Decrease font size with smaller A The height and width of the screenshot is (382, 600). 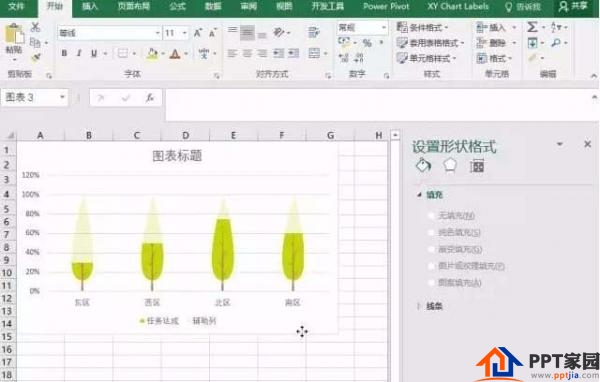213,33
